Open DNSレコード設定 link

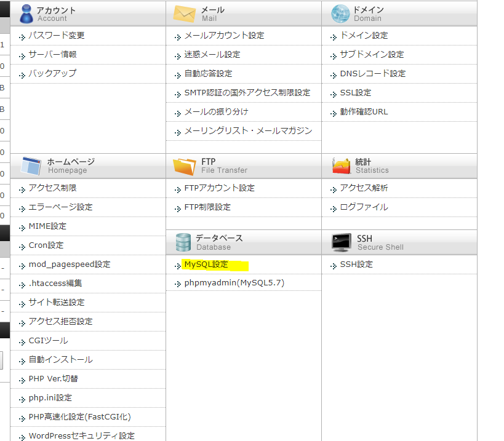(373, 74)
